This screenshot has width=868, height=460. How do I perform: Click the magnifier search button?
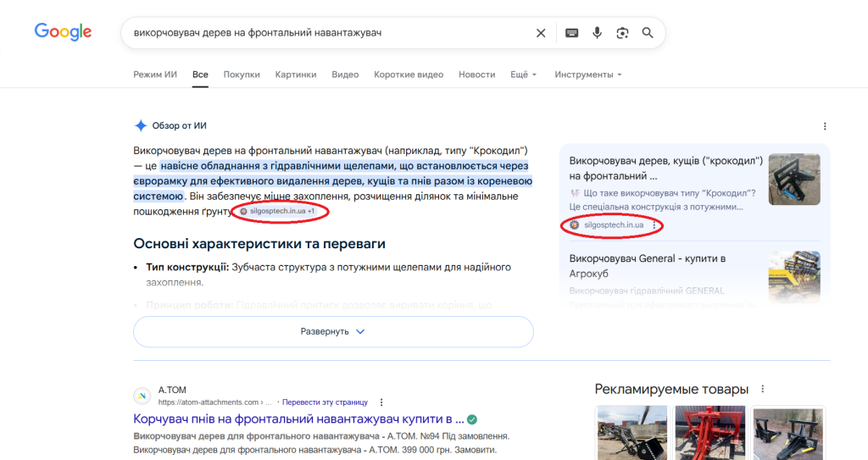point(648,33)
